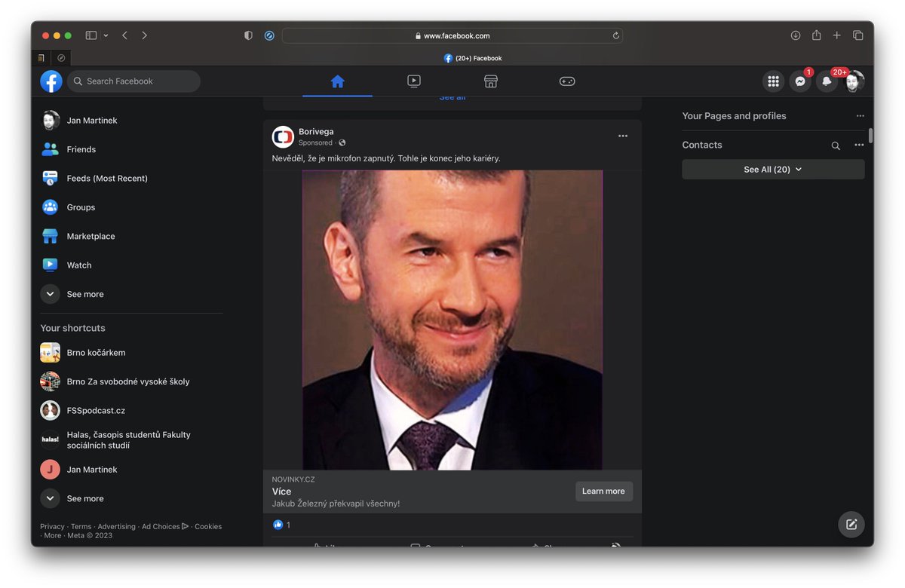Open Contacts options menu

859,145
